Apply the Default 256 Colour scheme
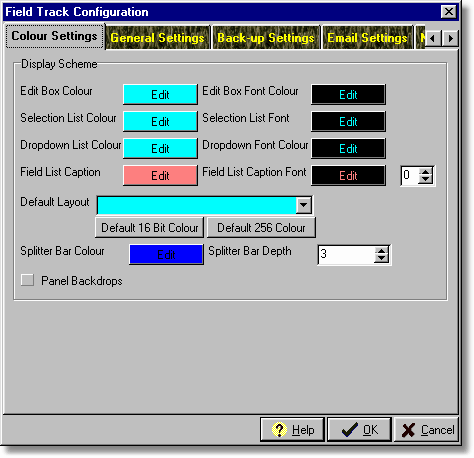Screen dimensions: 474x458 (x=261, y=228)
